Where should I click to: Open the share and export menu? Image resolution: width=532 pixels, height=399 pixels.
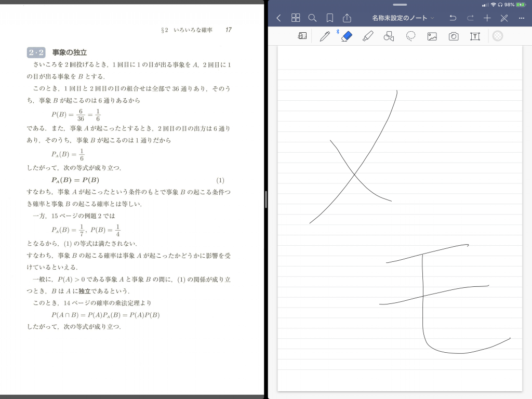click(x=347, y=18)
